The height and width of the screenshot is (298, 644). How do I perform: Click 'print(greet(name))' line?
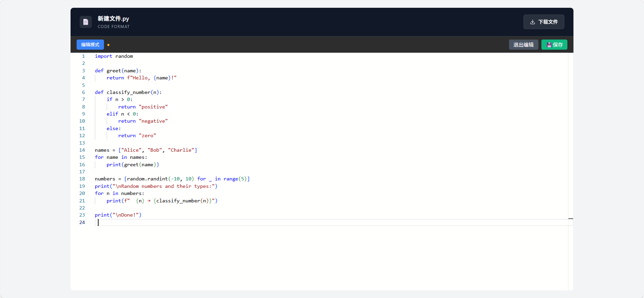click(x=133, y=165)
